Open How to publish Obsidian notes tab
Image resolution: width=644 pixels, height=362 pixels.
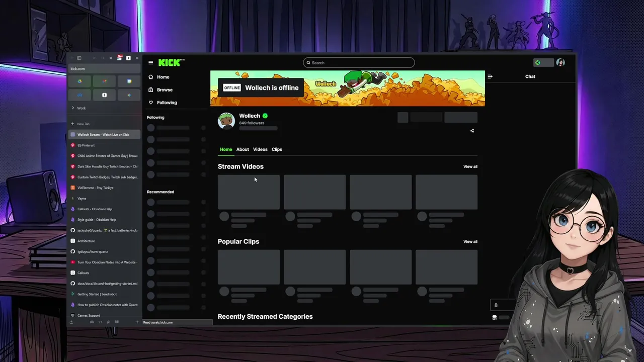tap(104, 305)
